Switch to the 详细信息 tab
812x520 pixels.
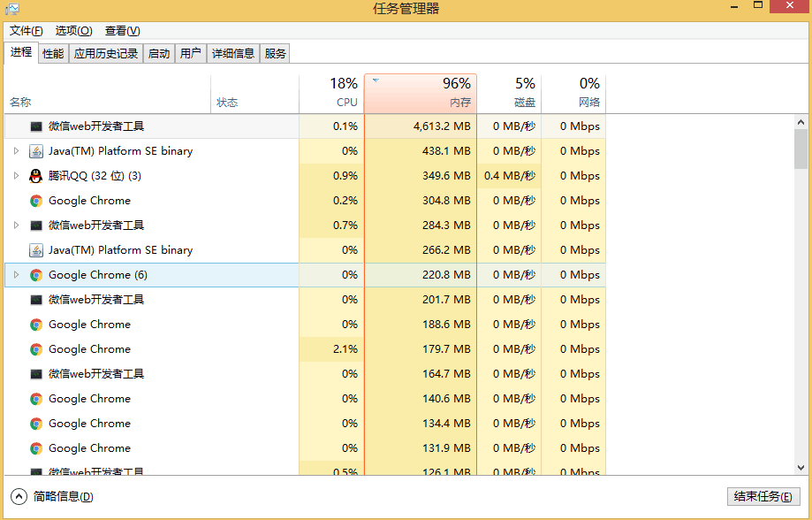[x=233, y=53]
